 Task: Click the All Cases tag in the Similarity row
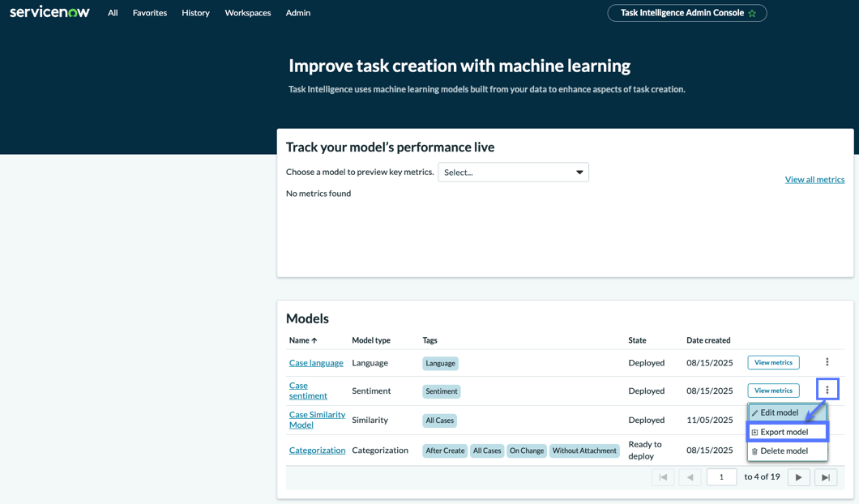[440, 421]
